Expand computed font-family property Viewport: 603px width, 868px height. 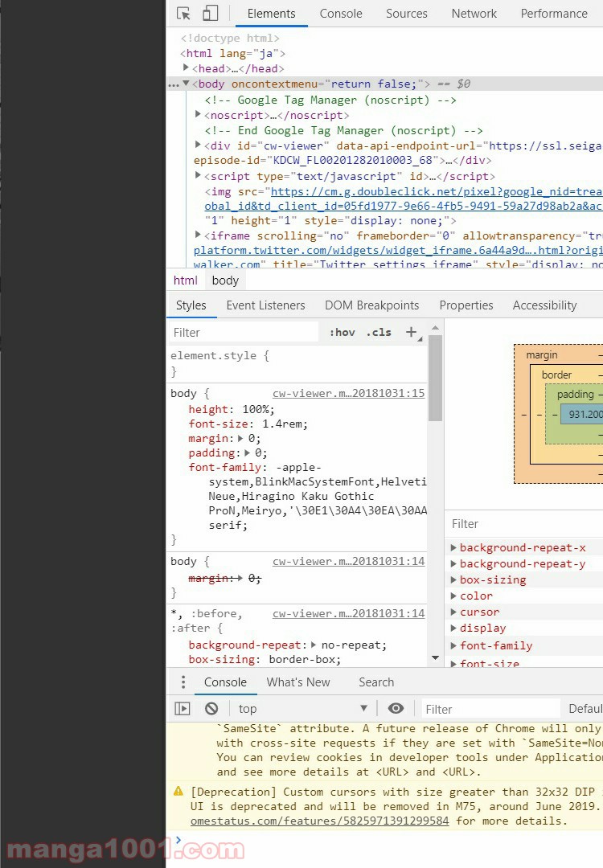[x=453, y=645]
